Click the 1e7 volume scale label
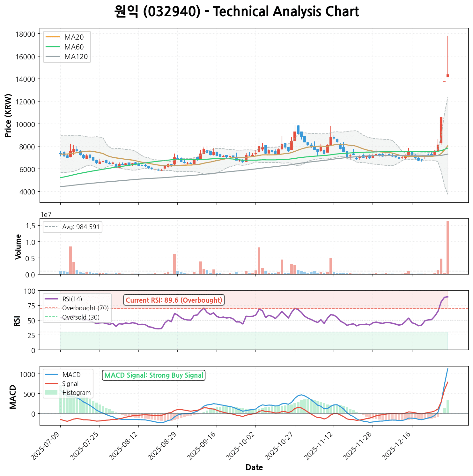This screenshot has width=473, height=476. coord(46,215)
